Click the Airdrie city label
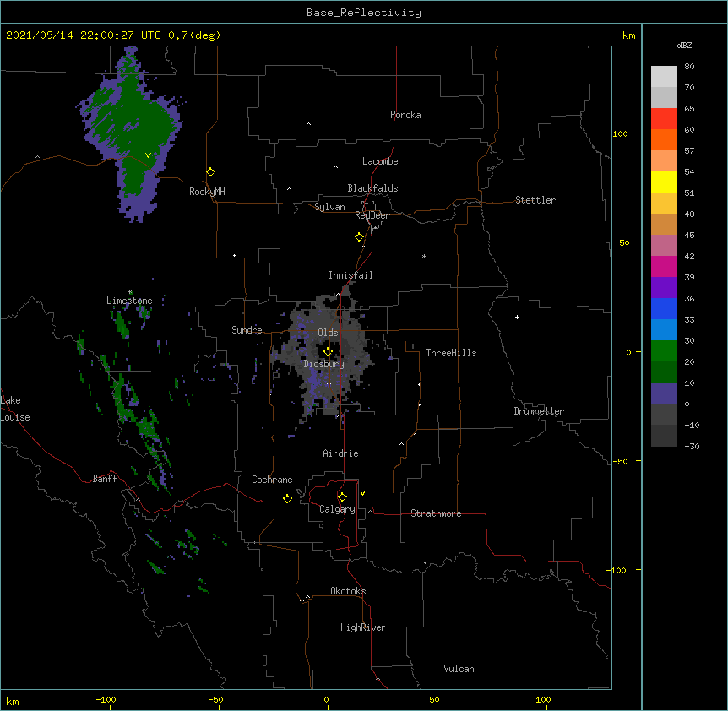The height and width of the screenshot is (711, 728). (x=340, y=453)
